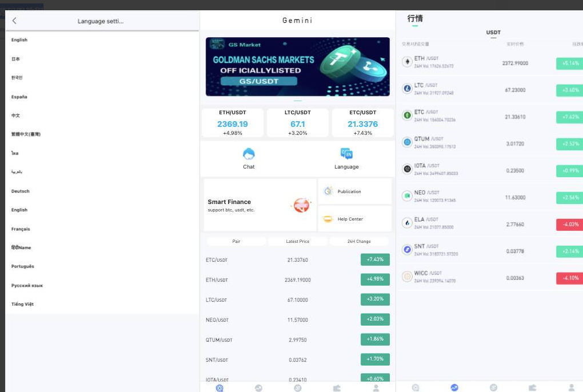Image resolution: width=583 pixels, height=392 pixels.
Task: Choose 繁體中文(臺灣) language
Action: [26, 134]
